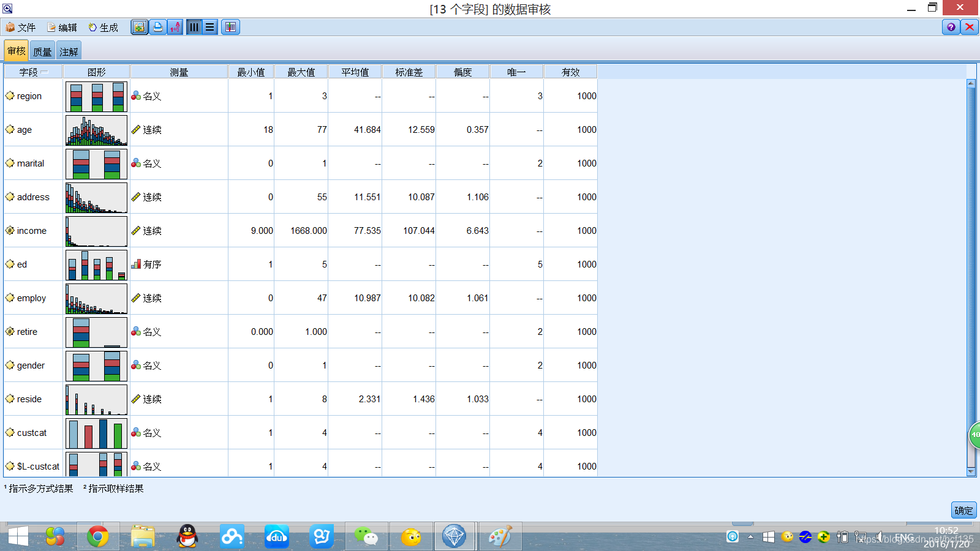
Task: Open the custcat bar chart thumbnail
Action: pyautogui.click(x=97, y=433)
